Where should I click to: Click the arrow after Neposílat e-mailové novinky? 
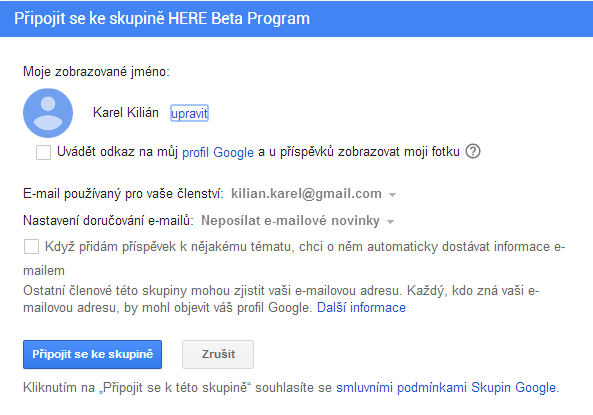391,222
